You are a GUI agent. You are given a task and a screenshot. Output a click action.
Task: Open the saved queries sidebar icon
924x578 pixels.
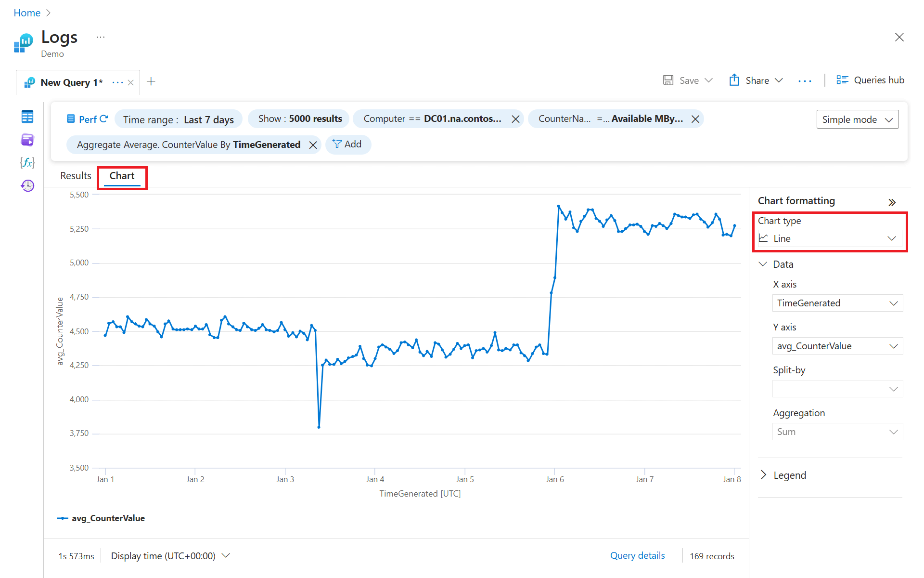27,140
